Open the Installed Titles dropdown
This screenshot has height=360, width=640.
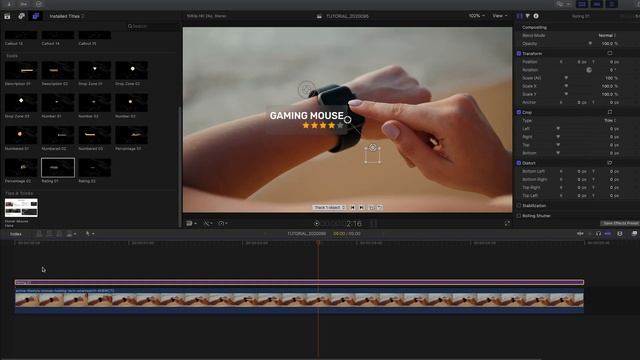point(67,16)
